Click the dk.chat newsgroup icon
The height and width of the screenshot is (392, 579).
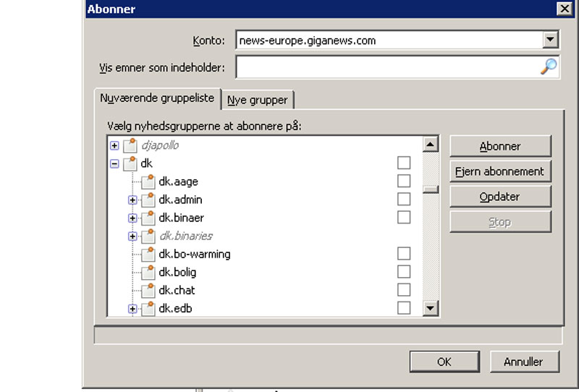coord(148,291)
